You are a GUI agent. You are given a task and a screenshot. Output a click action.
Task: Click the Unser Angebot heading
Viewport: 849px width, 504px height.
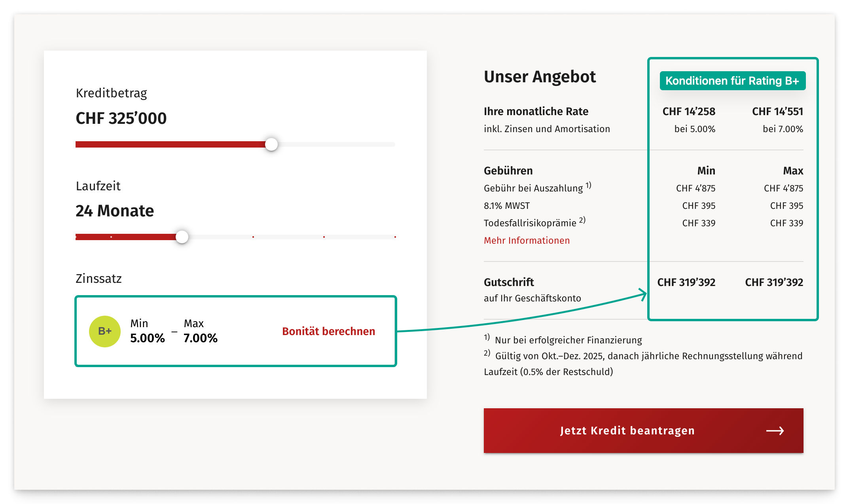click(540, 77)
